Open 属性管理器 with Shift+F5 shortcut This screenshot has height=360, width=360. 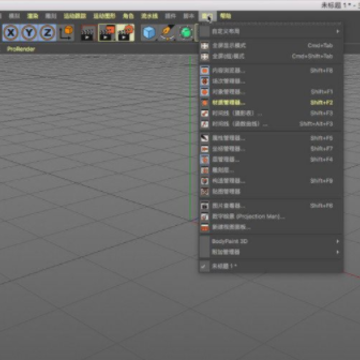pyautogui.click(x=271, y=138)
